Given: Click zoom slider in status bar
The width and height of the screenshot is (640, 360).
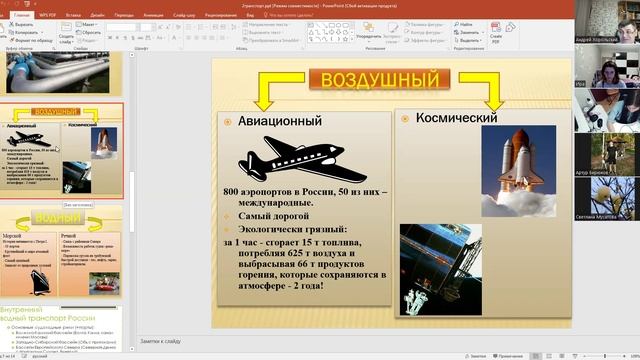Looking at the screenshot, I should coord(604,356).
